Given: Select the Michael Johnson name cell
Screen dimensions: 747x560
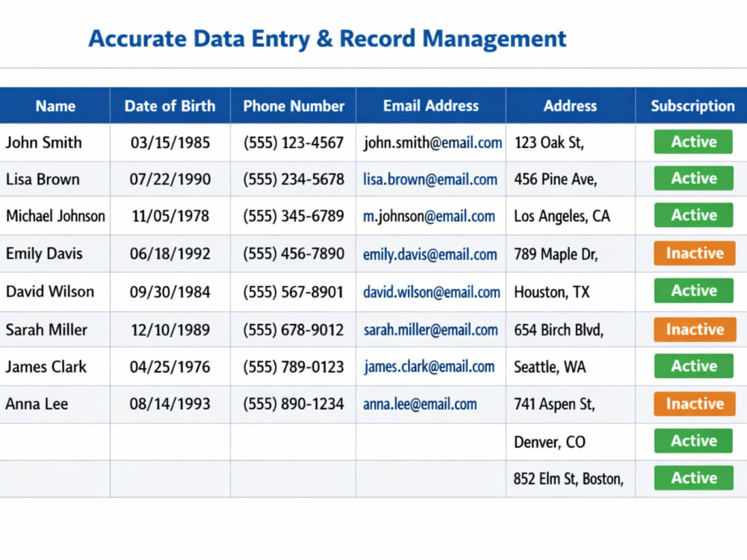Looking at the screenshot, I should (55, 217).
